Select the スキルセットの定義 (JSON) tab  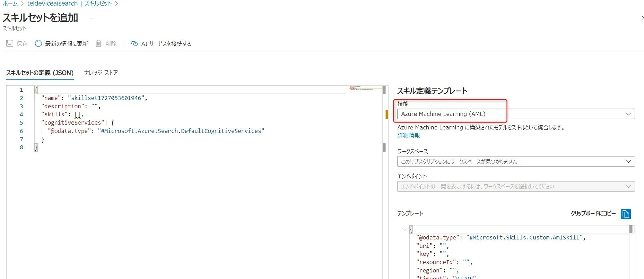[40, 73]
